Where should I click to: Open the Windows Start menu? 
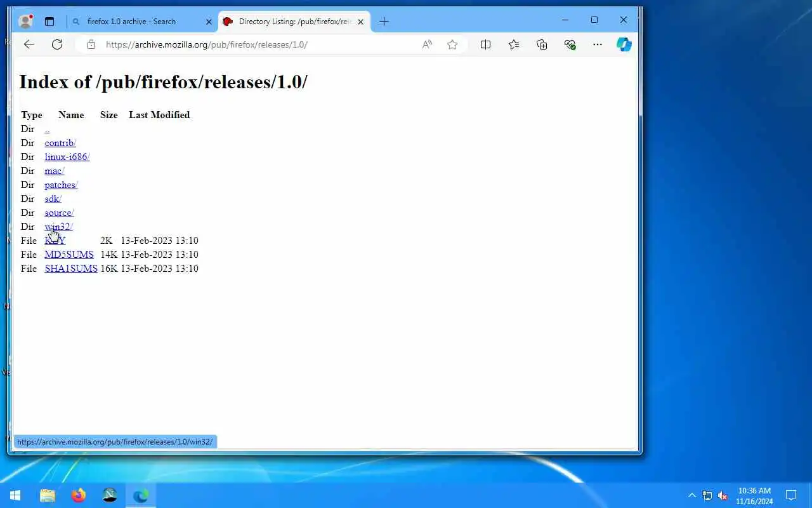point(15,495)
